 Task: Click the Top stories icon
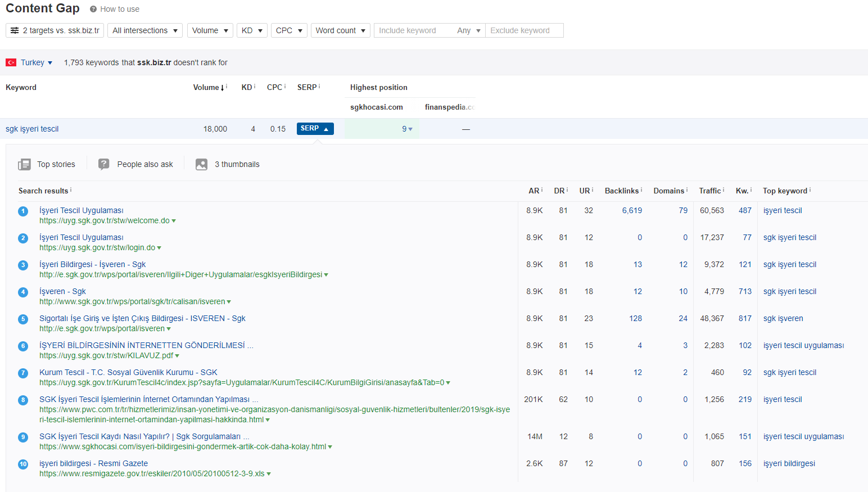coord(24,164)
